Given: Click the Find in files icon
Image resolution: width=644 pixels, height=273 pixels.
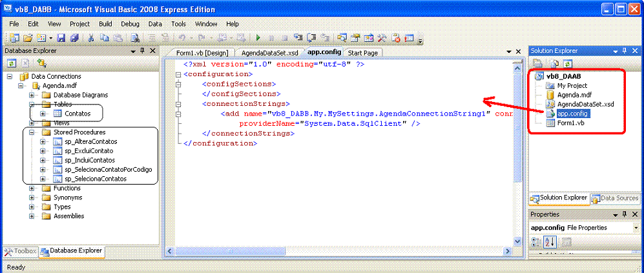Looking at the screenshot, I should pos(135,38).
